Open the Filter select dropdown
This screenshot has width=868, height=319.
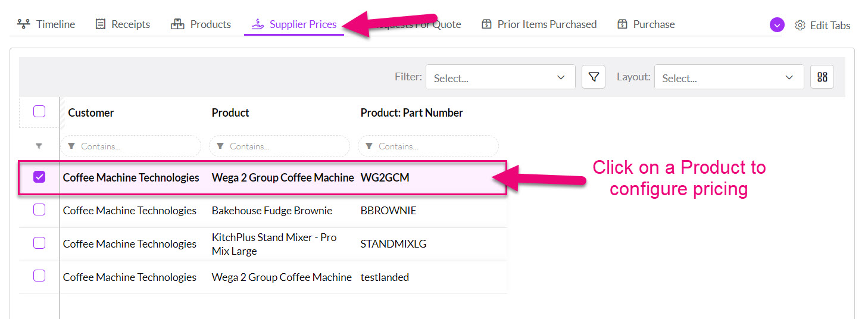pos(500,77)
